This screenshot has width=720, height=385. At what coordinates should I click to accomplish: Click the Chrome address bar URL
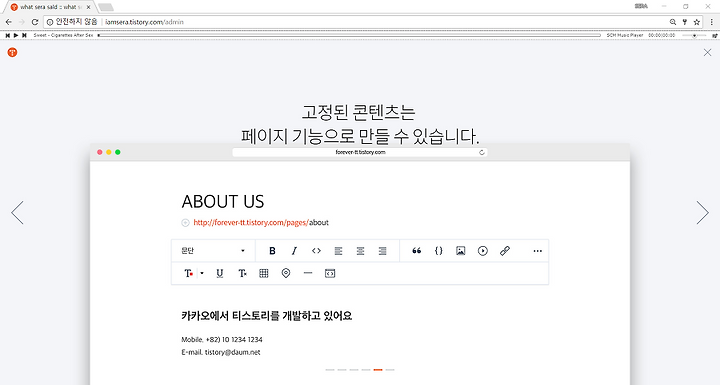[x=145, y=22]
